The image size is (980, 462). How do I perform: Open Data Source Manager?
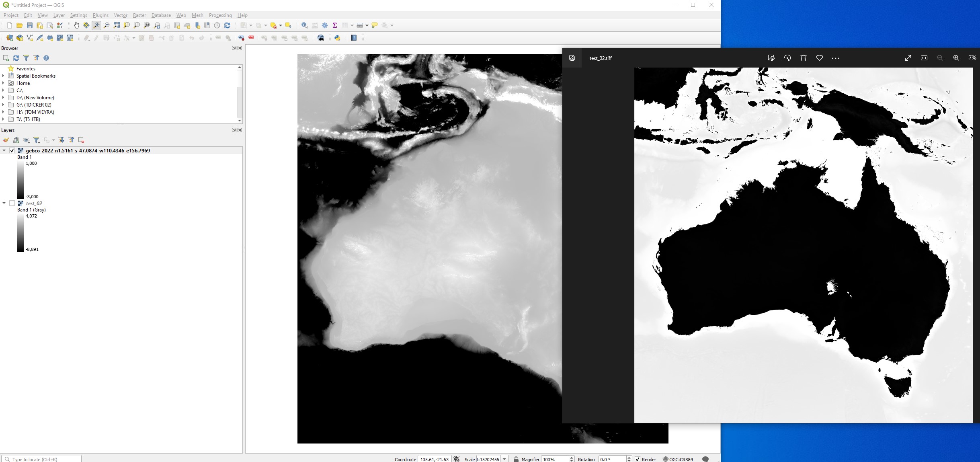(x=10, y=38)
